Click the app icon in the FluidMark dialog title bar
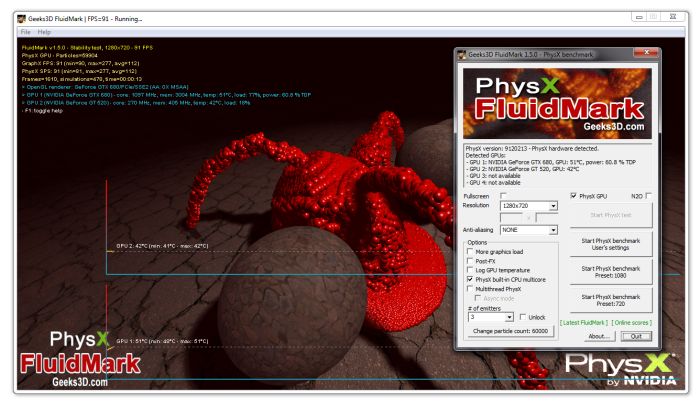700x406 pixels. tap(462, 54)
